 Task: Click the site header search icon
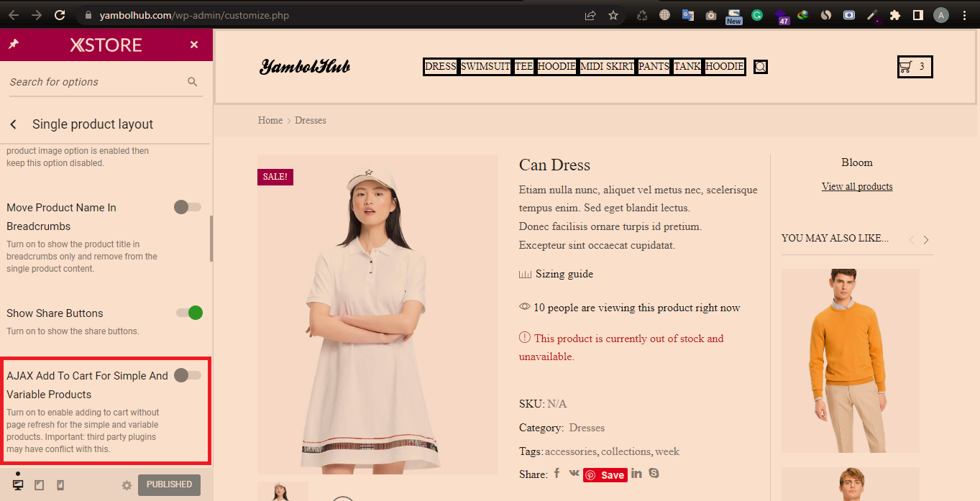pyautogui.click(x=761, y=67)
